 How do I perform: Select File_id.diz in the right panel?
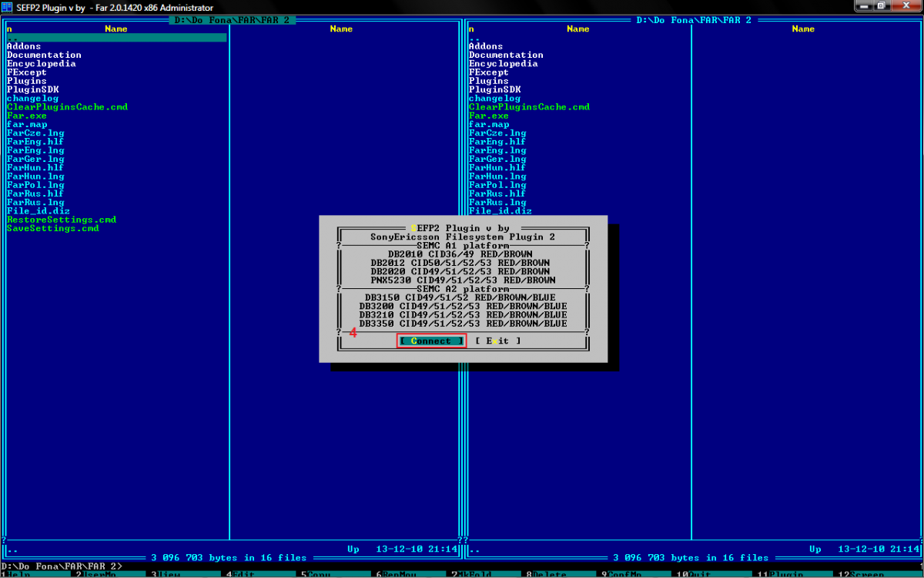click(500, 211)
